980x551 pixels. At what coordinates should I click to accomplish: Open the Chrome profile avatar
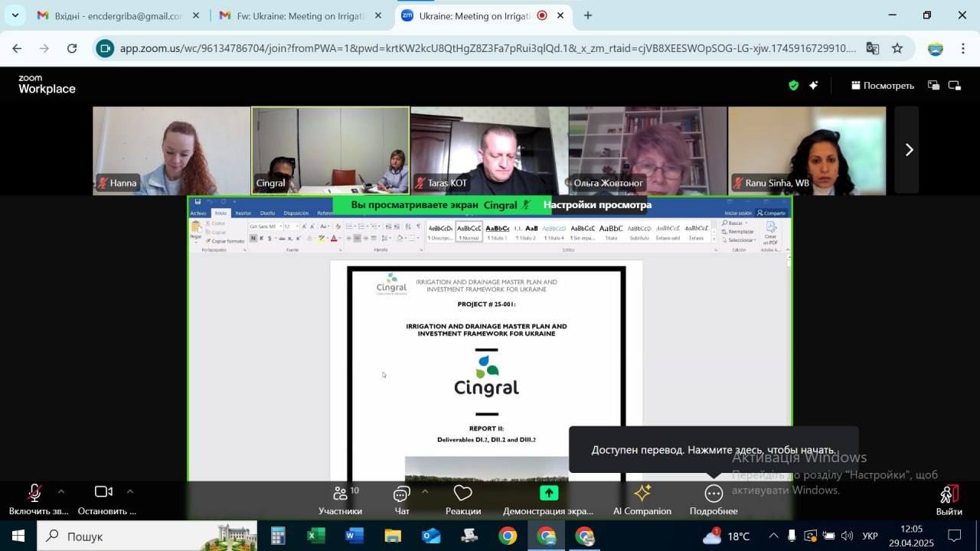click(936, 48)
